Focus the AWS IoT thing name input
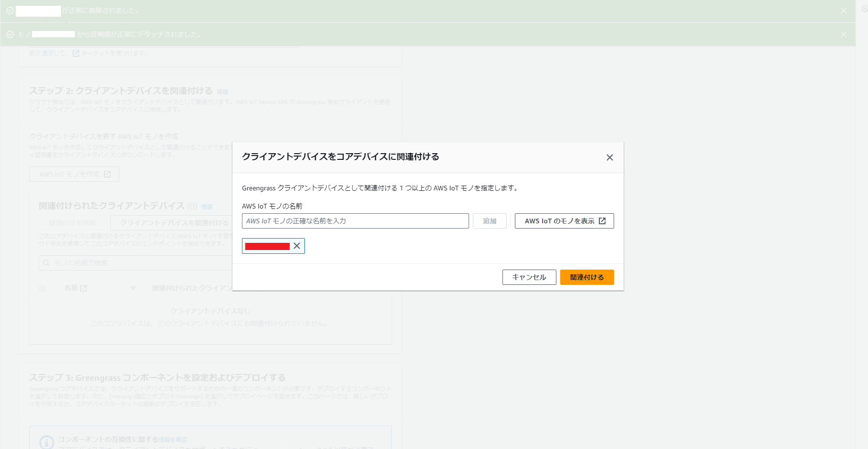This screenshot has height=449, width=868. tap(355, 221)
